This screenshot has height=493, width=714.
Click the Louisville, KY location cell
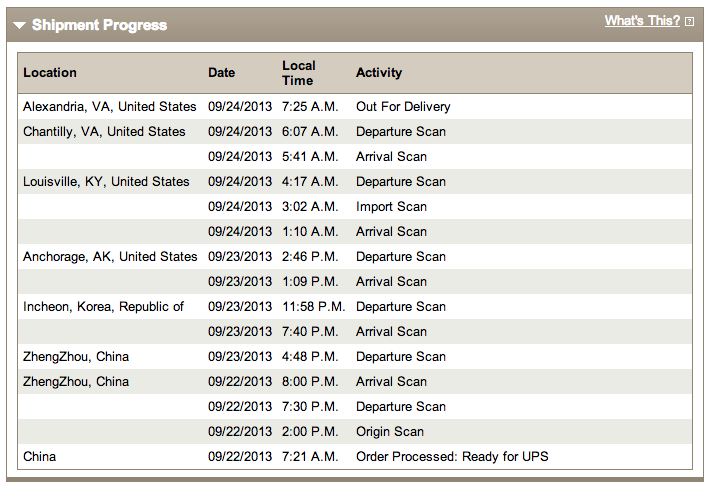coord(106,182)
